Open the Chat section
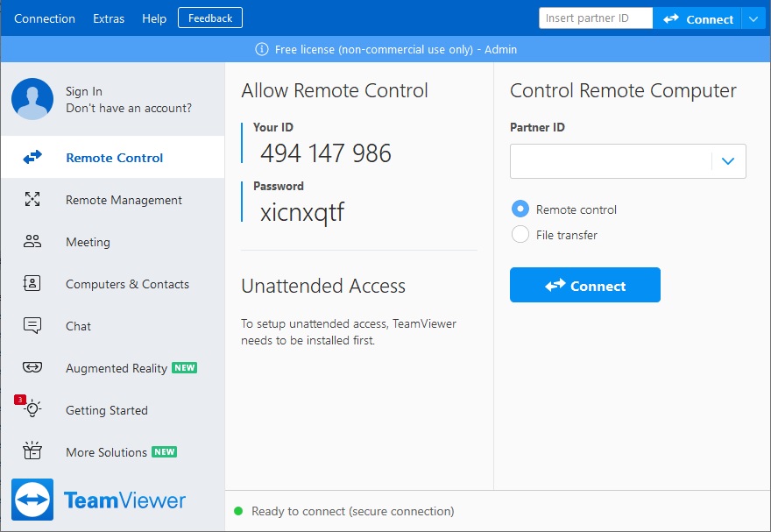Viewport: 771px width, 532px height. pos(113,325)
